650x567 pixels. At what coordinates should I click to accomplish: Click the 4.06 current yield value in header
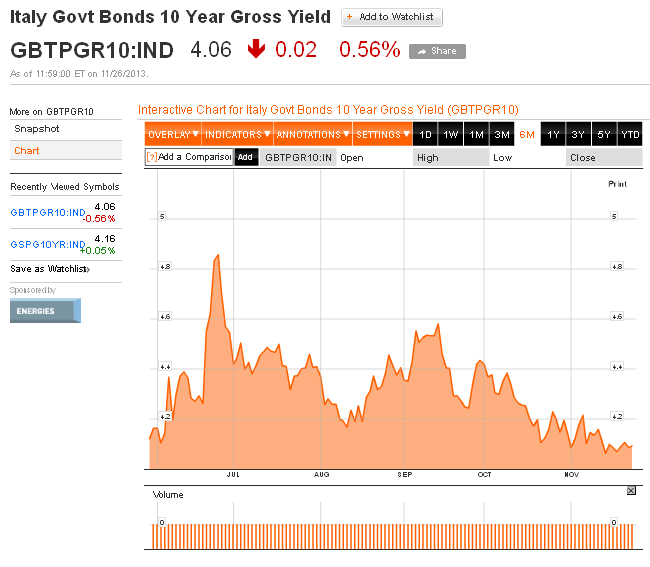pos(211,50)
